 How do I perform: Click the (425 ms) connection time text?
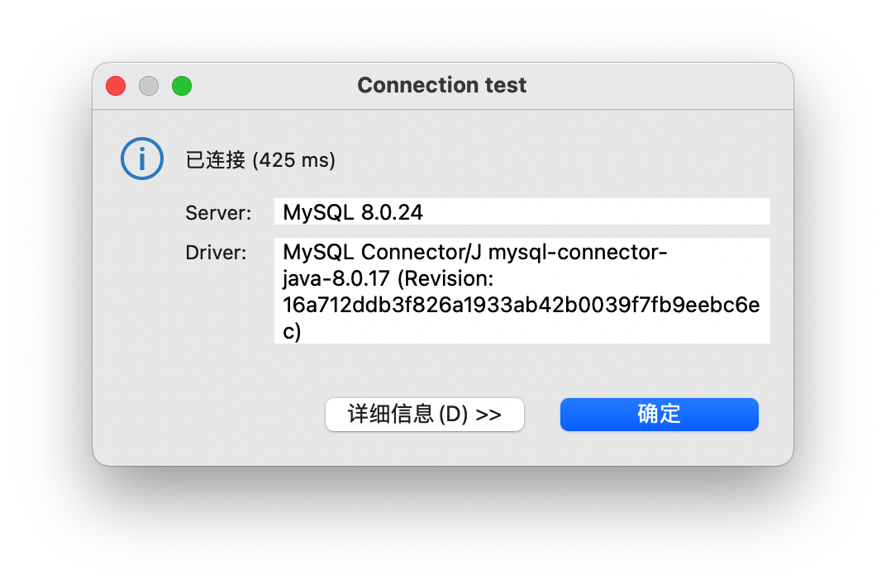293,160
